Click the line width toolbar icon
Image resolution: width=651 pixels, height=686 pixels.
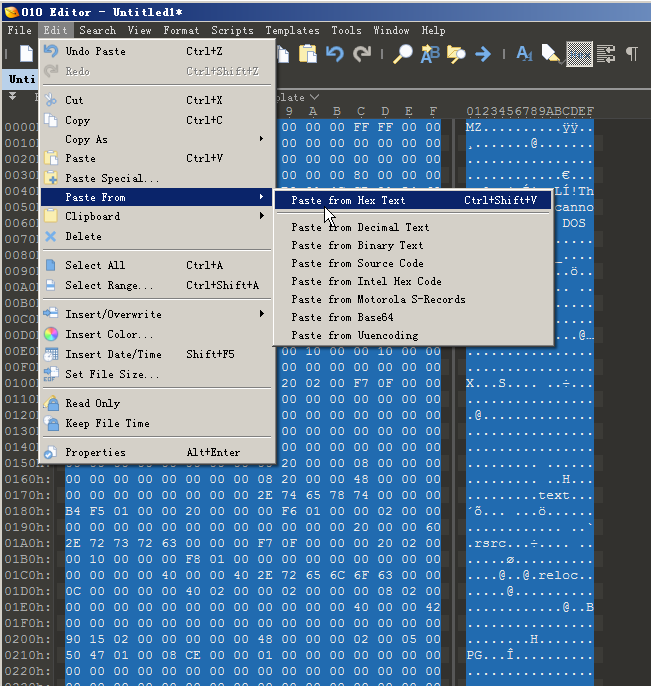(606, 54)
